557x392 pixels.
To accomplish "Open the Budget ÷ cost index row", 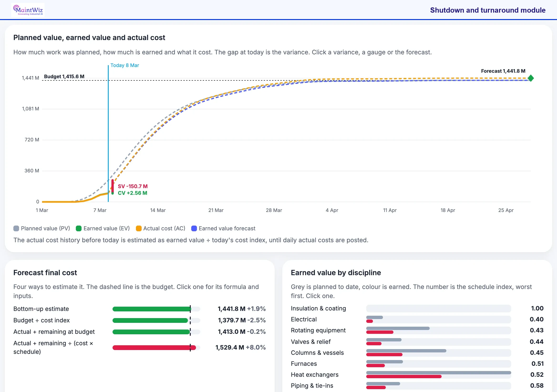I will [139, 320].
